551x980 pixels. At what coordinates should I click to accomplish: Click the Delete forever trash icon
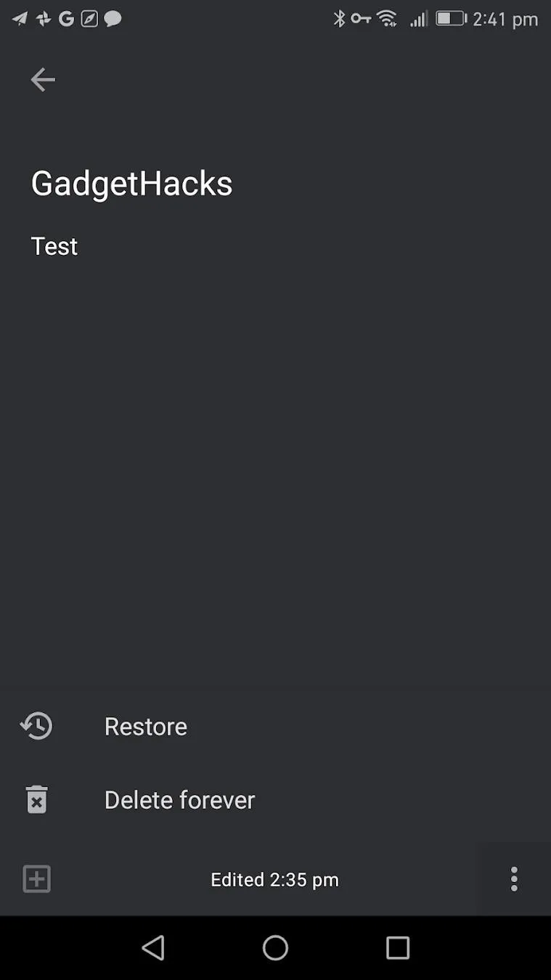click(x=36, y=799)
